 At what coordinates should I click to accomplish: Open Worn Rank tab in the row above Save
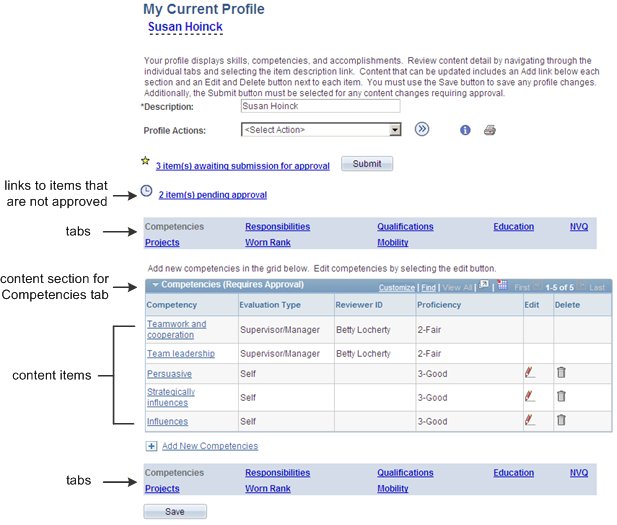(x=268, y=488)
